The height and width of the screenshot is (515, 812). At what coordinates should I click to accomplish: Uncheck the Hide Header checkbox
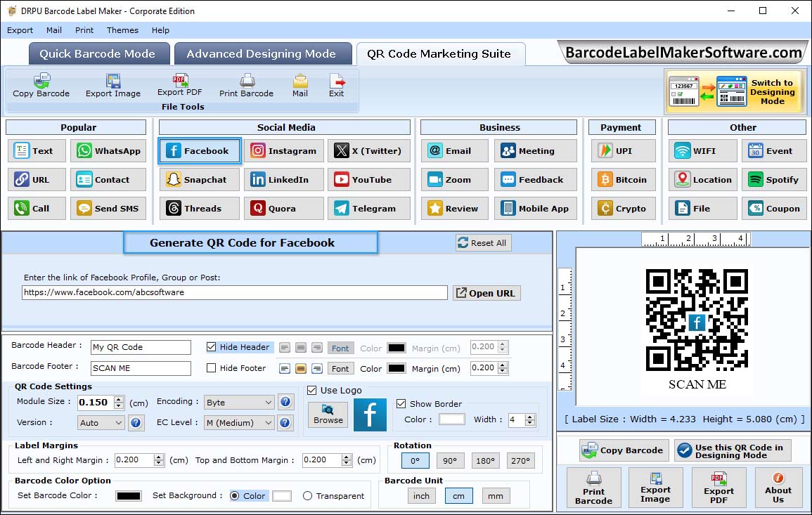coord(211,347)
